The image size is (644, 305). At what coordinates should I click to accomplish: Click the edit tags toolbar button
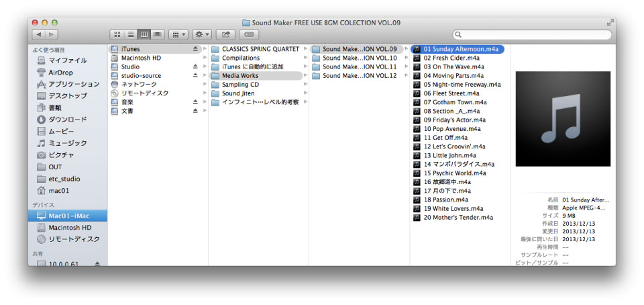coord(250,34)
